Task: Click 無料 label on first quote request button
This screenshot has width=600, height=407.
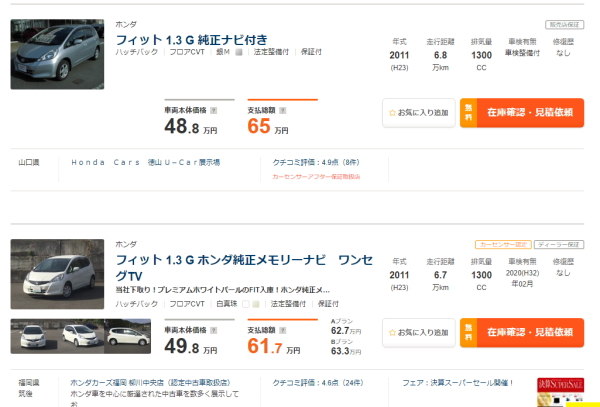Action: (468, 113)
